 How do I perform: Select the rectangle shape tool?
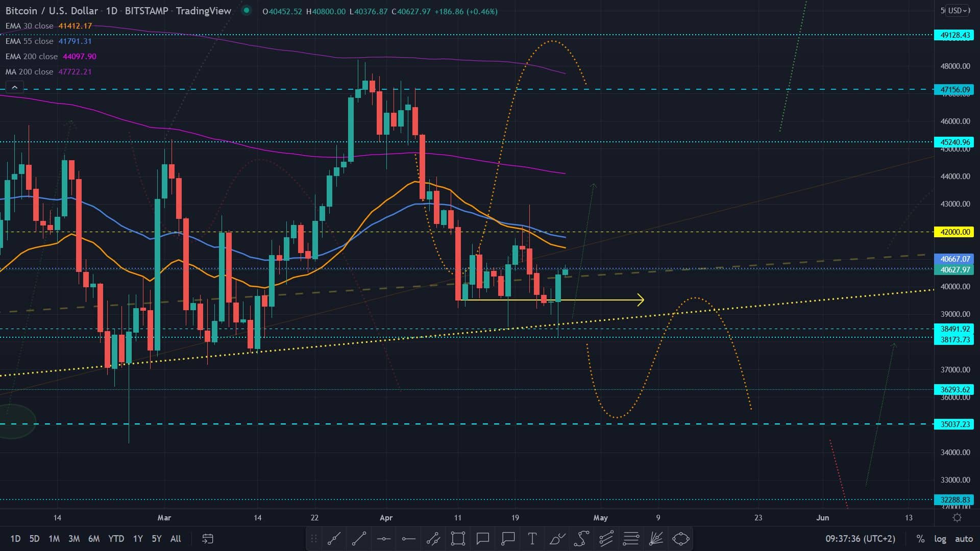click(458, 538)
